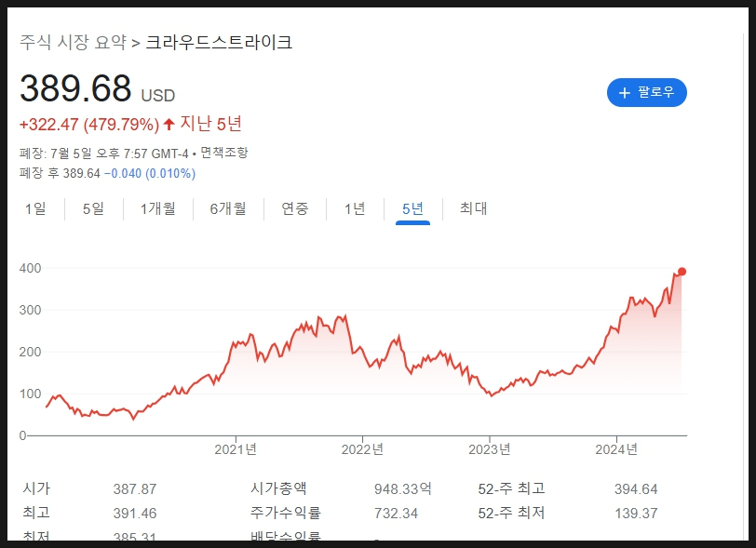The height and width of the screenshot is (548, 756).
Task: Click the 주가수익률 value 732.34
Action: 396,514
